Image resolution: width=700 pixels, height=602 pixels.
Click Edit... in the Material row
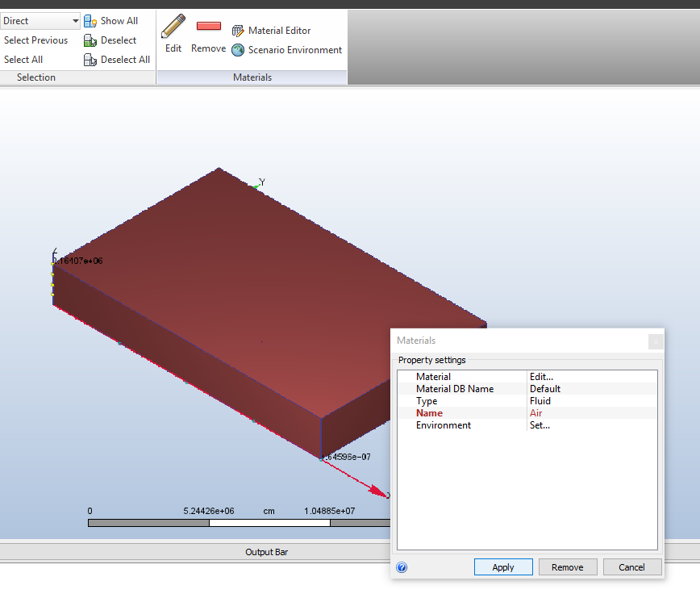[x=541, y=377]
